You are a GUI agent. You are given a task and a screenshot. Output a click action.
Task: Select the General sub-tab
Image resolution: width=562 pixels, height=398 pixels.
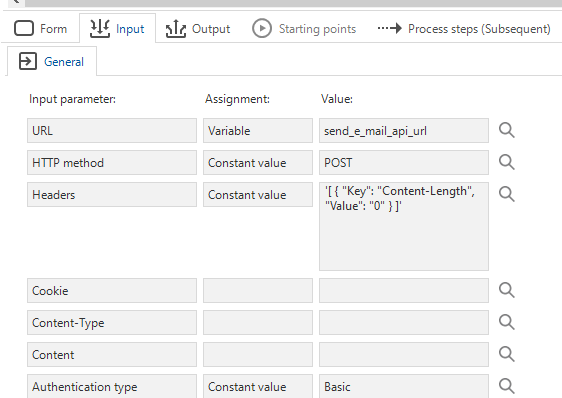(52, 61)
